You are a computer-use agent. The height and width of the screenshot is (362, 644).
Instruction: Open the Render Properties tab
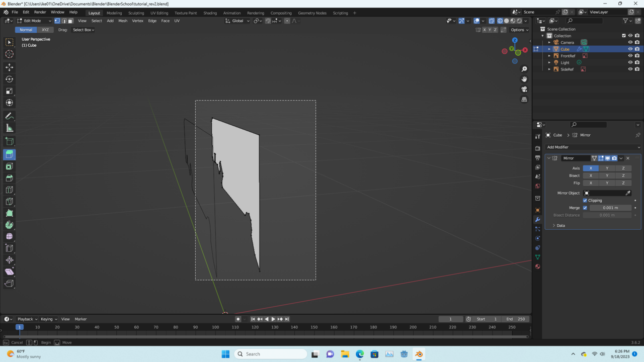coord(537,148)
